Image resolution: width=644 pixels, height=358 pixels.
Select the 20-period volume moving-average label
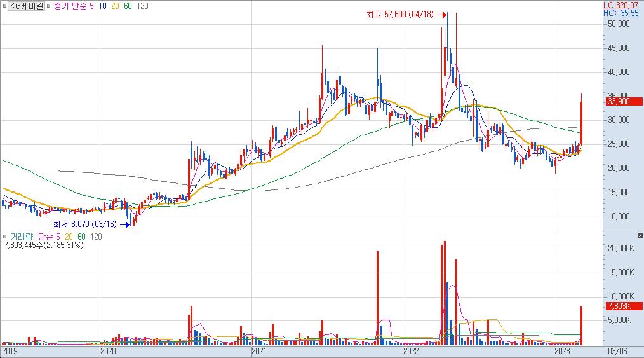69,237
